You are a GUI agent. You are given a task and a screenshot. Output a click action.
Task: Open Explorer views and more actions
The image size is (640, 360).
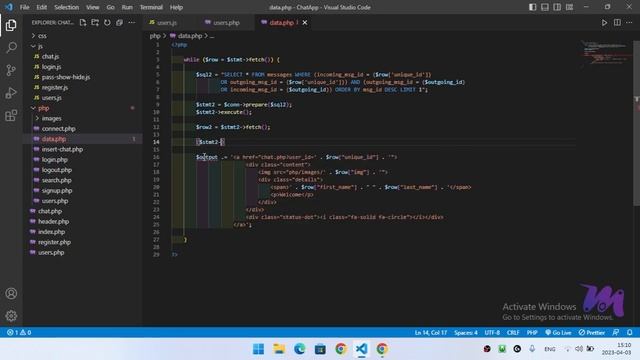tap(131, 22)
